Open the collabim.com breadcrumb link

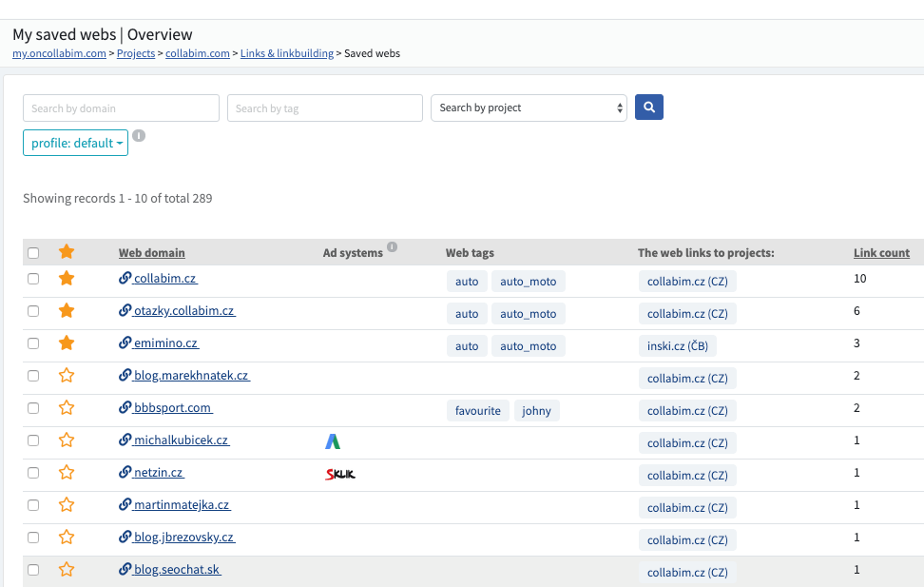pyautogui.click(x=198, y=53)
